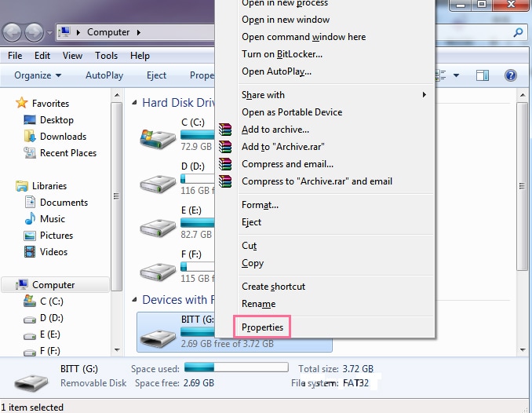Select Open as Portable Device
532x413 pixels.
pos(292,112)
